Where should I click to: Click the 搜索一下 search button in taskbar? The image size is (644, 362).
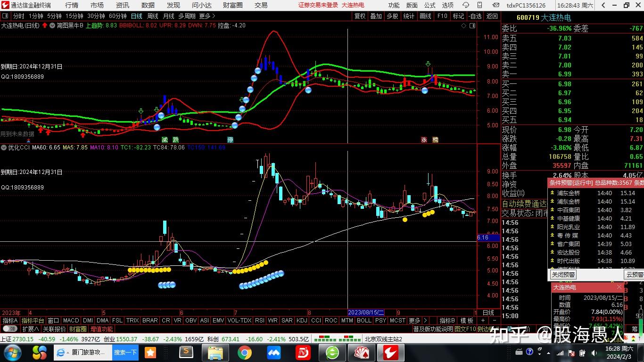pos(125,353)
